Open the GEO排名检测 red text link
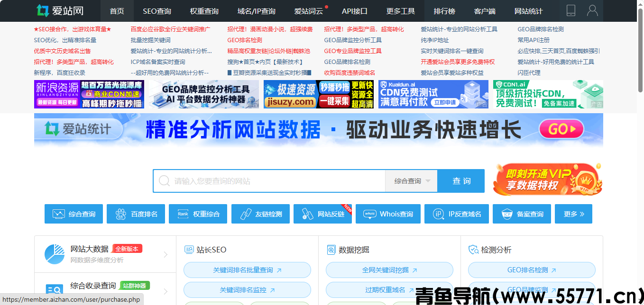This screenshot has height=305, width=644. click(x=245, y=40)
